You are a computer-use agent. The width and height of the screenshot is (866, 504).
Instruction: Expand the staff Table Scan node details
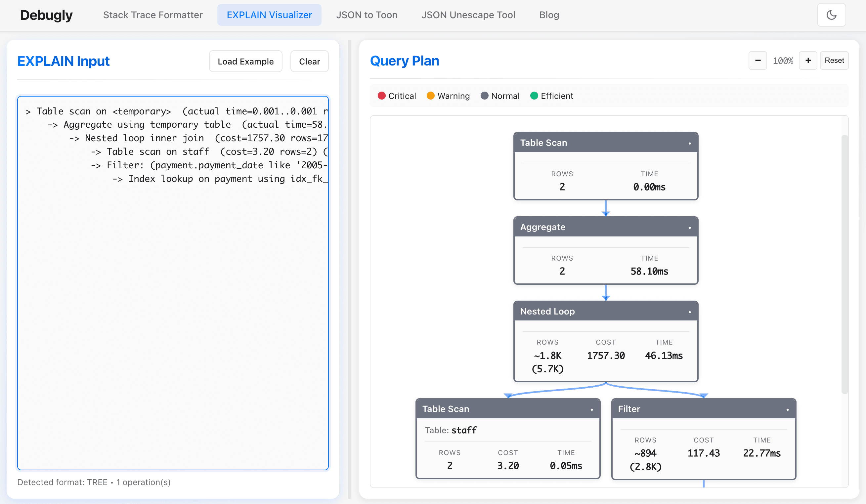coord(591,409)
